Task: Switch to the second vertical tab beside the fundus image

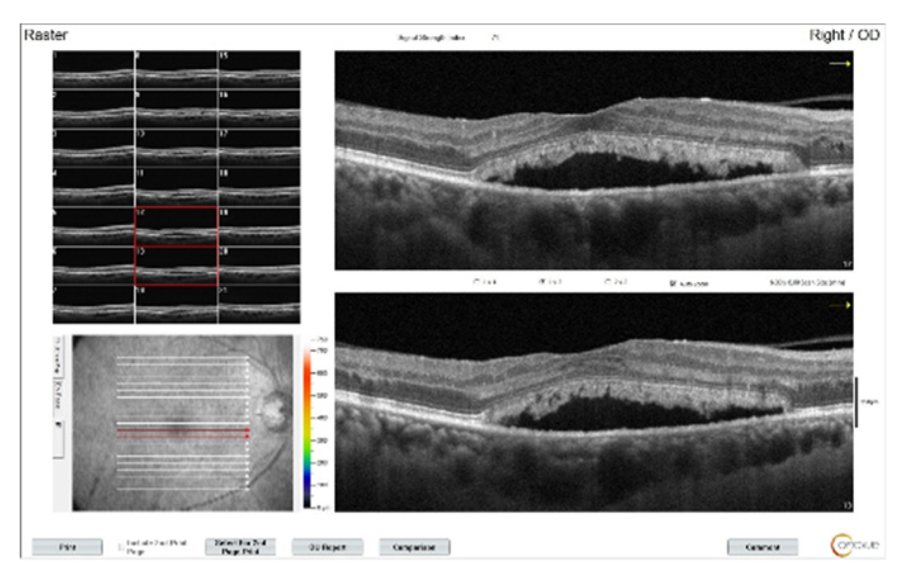Action: pos(59,394)
